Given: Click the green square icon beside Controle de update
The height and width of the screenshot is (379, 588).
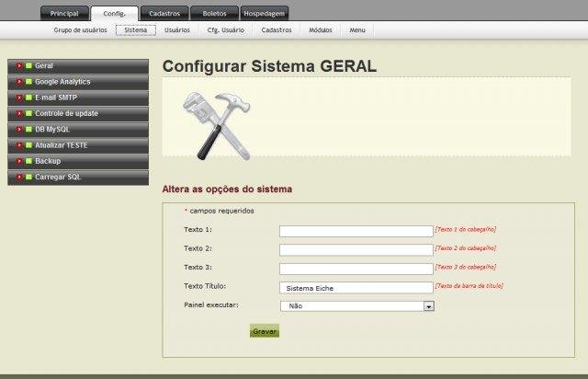Looking at the screenshot, I should pos(28,113).
